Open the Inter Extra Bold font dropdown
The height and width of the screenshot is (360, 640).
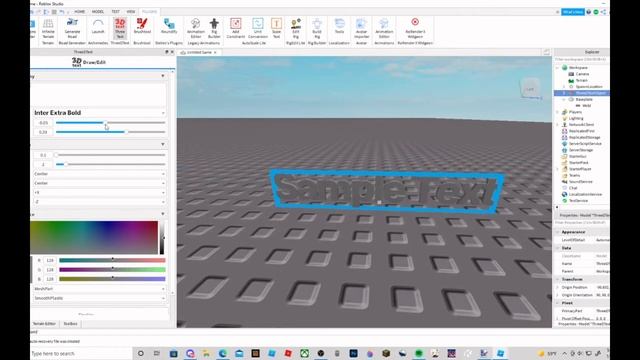(x=99, y=113)
